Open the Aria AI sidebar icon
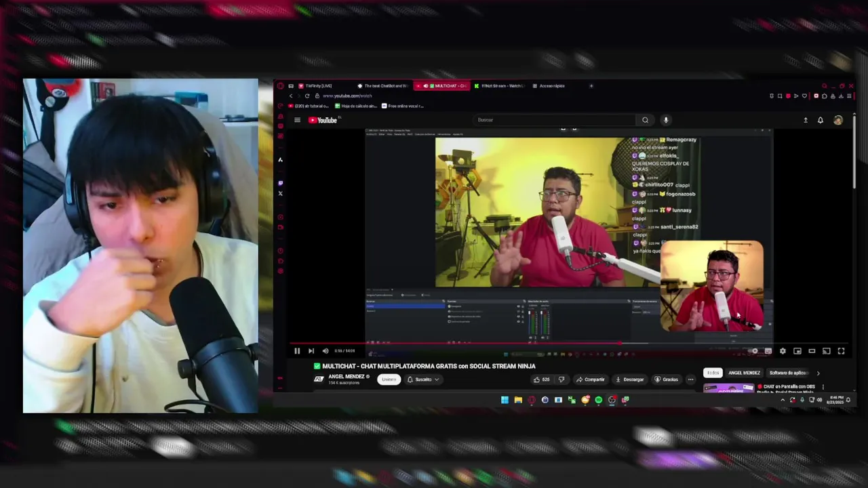The width and height of the screenshot is (868, 488). [280, 160]
